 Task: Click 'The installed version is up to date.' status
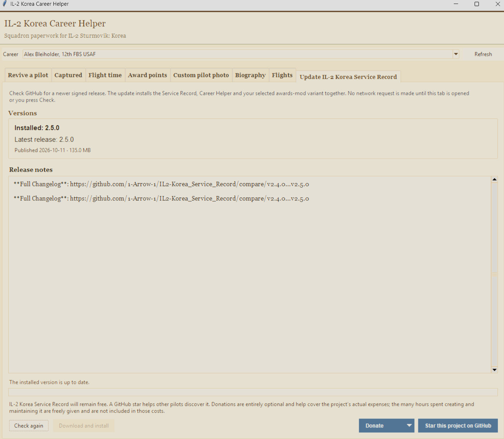point(50,382)
